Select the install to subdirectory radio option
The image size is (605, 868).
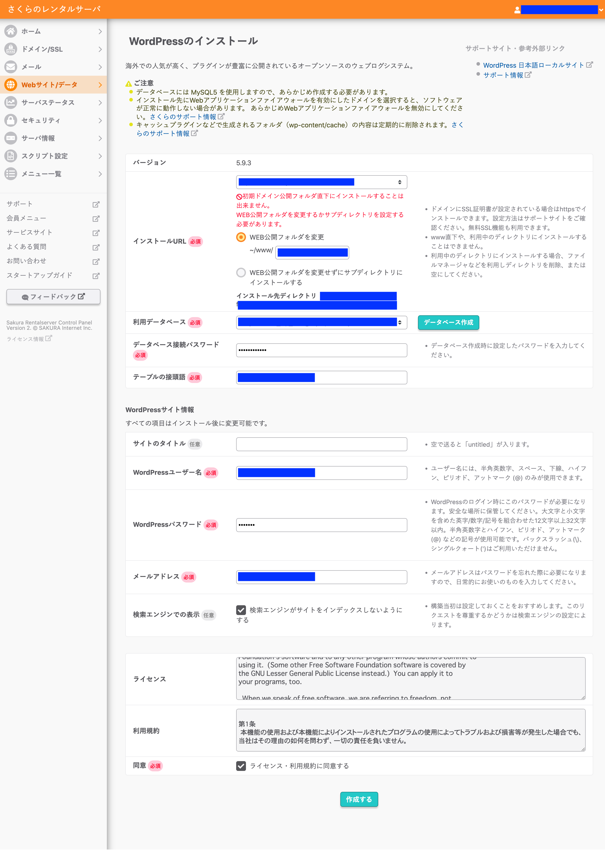tap(241, 272)
